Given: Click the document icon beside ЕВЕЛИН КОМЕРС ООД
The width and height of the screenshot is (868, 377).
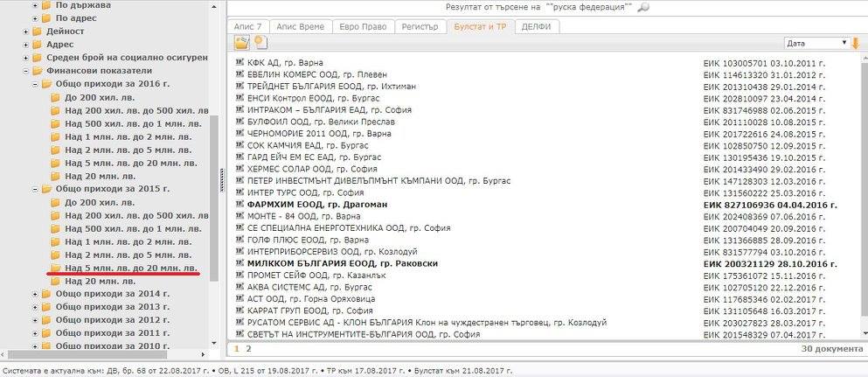Looking at the screenshot, I should (240, 74).
